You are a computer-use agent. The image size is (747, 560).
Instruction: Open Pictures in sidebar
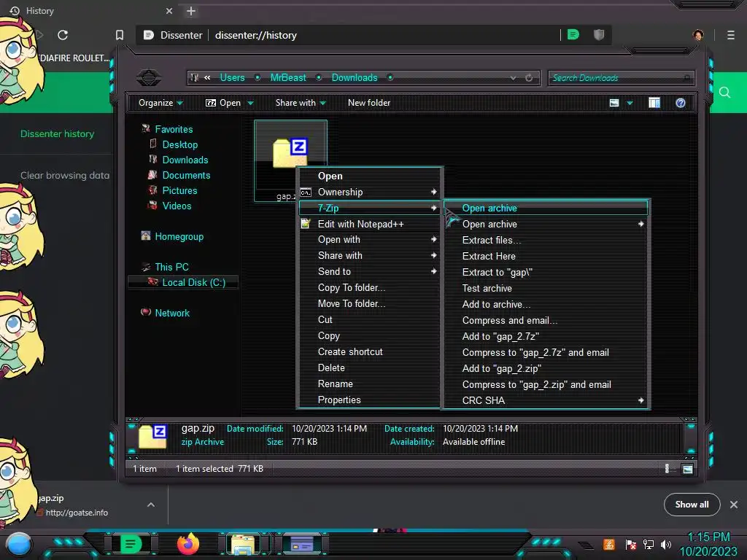[x=179, y=190]
